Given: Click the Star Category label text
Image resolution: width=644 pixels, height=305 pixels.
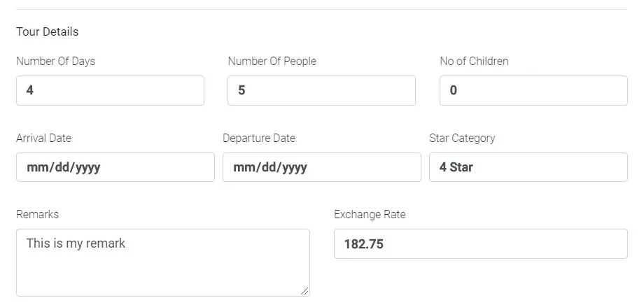Looking at the screenshot, I should pos(462,138).
